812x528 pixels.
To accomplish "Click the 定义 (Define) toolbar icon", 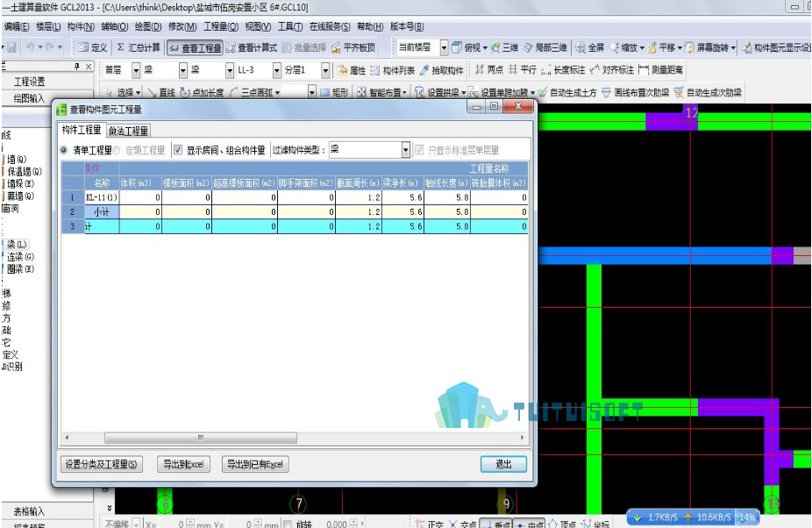I will click(93, 47).
